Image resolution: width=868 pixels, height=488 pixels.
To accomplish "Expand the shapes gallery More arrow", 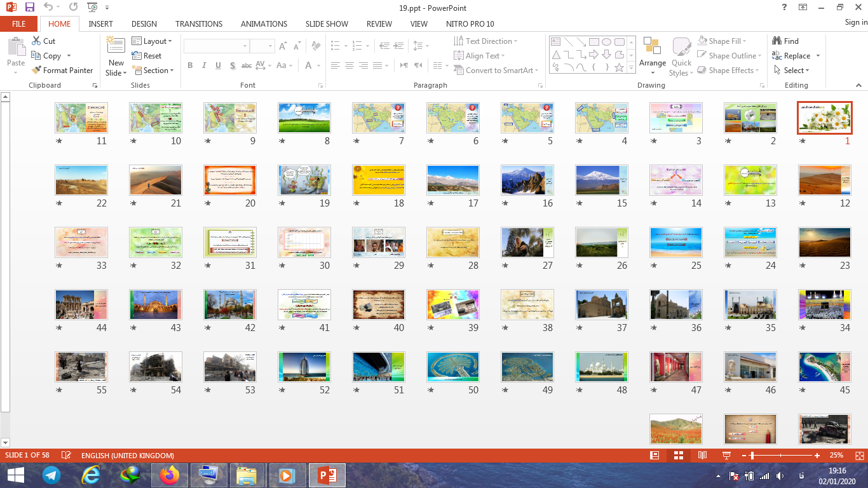I will tap(632, 67).
